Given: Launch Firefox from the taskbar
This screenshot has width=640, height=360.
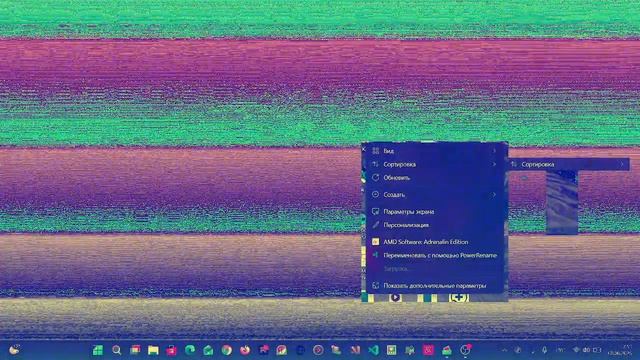Looking at the screenshot, I should [x=245, y=350].
